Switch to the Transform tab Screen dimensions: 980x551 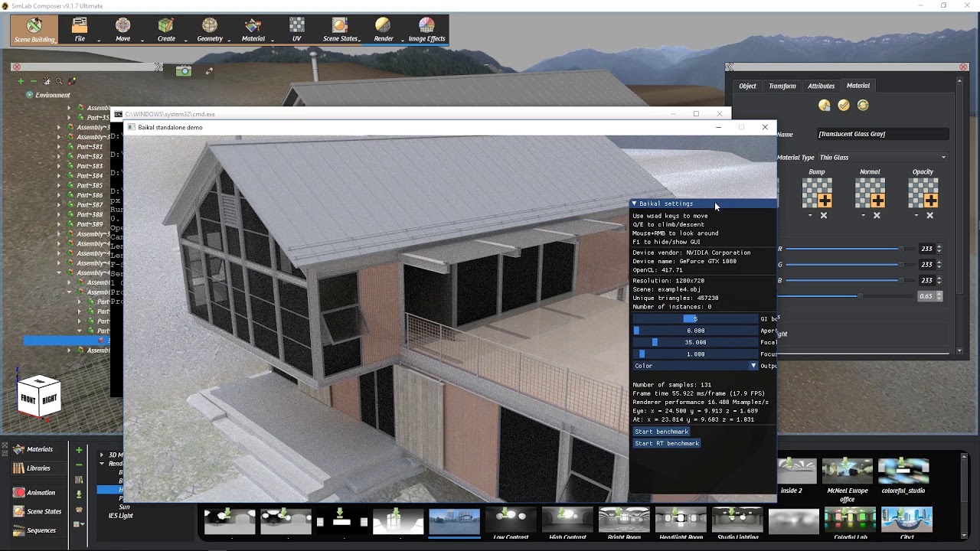click(782, 86)
